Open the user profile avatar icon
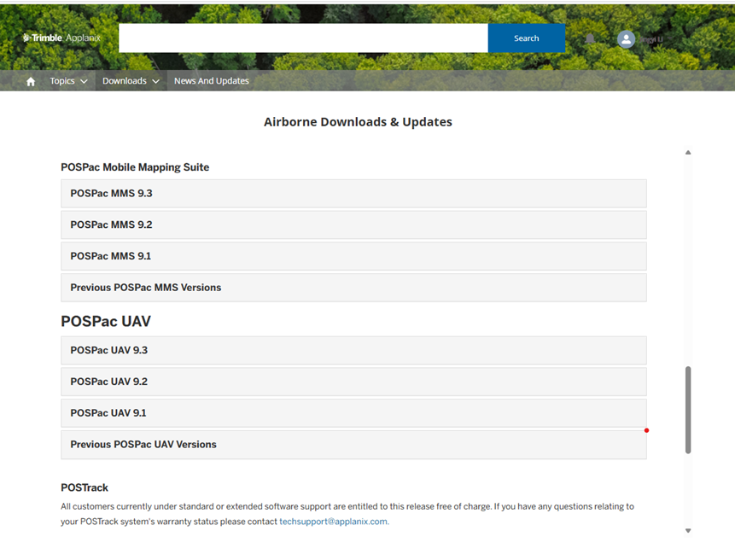735x560 pixels. point(626,39)
